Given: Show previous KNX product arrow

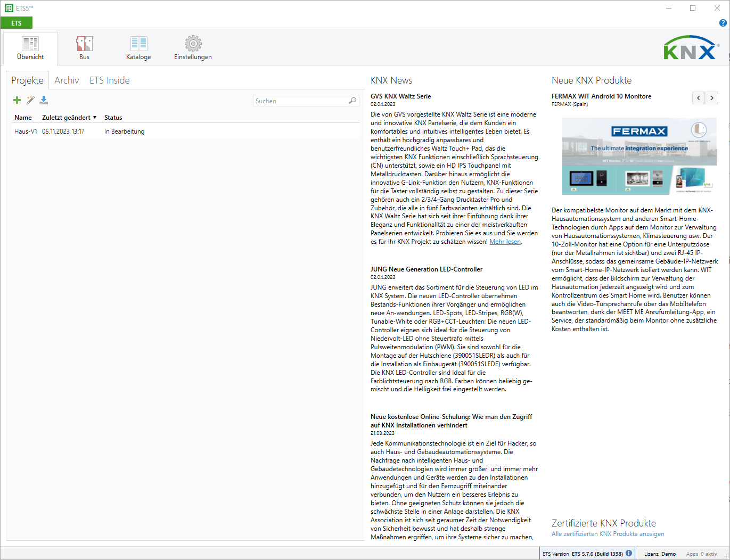Looking at the screenshot, I should (699, 98).
